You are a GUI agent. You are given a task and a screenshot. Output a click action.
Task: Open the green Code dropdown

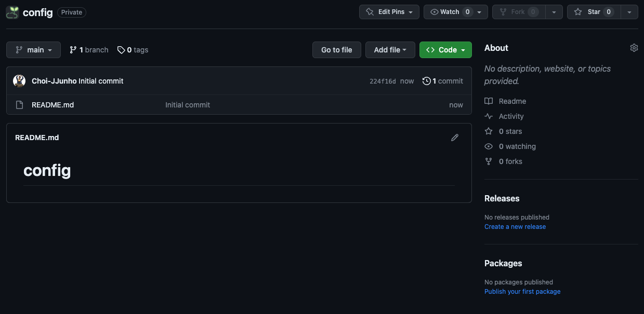(x=445, y=50)
